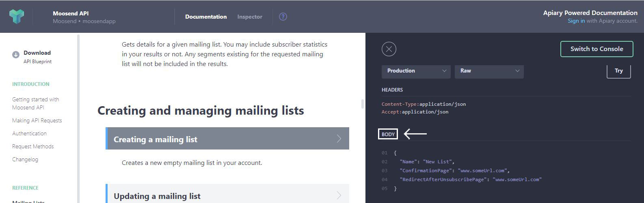Close the request panel with X icon
Image resolution: width=644 pixels, height=203 pixels.
click(389, 49)
